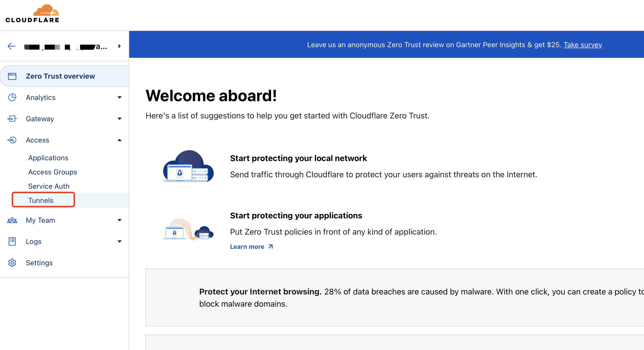
Task: Select Access Groups menu item
Action: (x=53, y=172)
